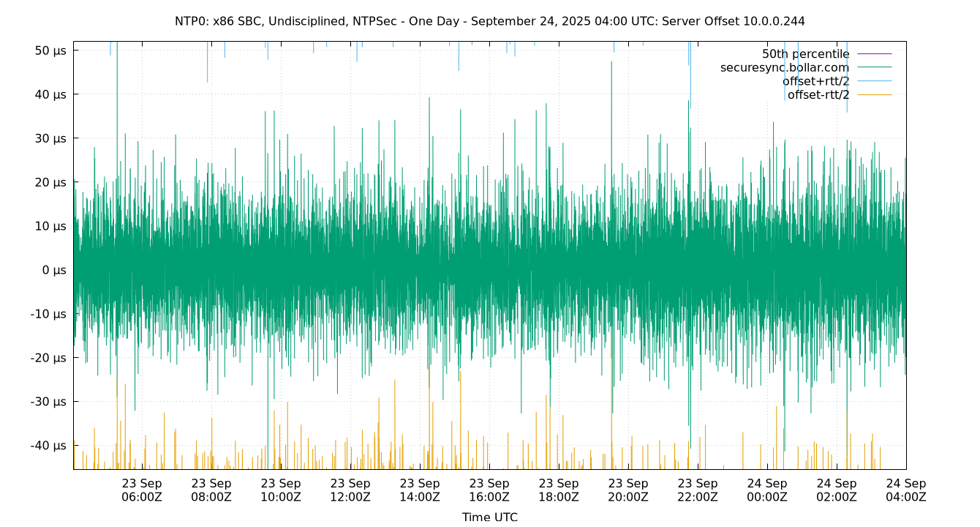980x527 pixels.
Task: Select the securesync.bollar.com legend entry
Action: coord(785,67)
